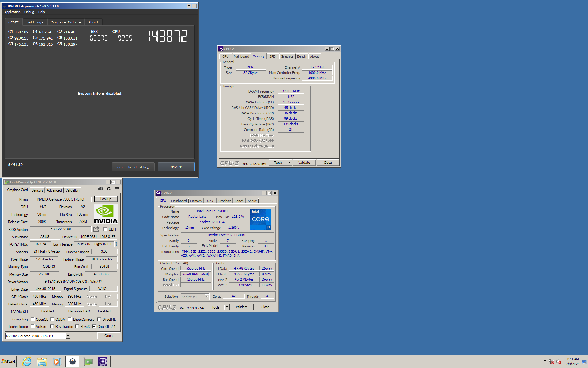Toggle the CUDA checkbox
This screenshot has height=368, width=588.
52,320
